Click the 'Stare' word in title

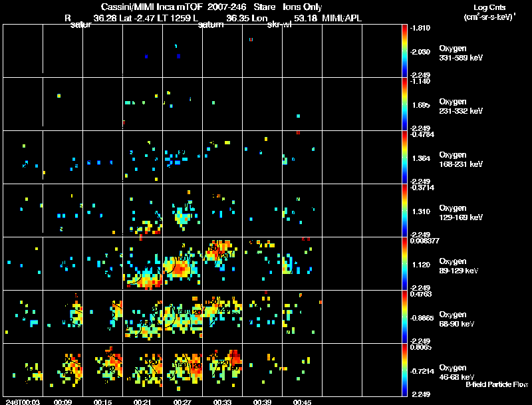coord(264,7)
